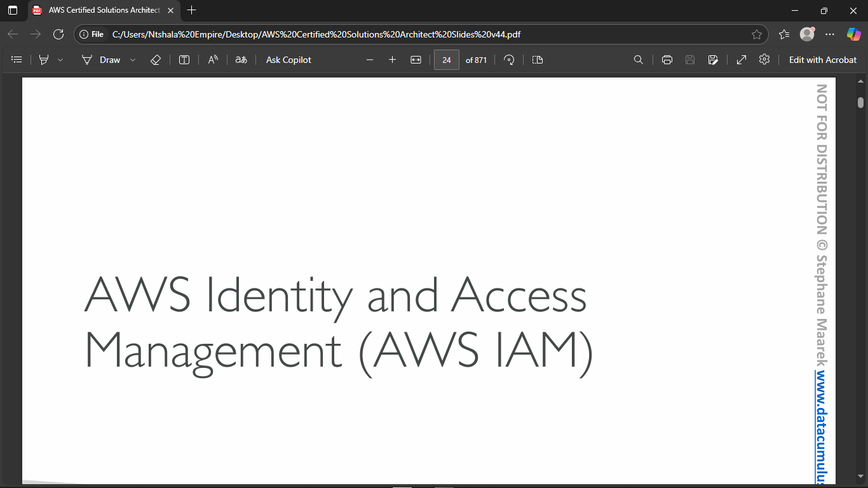868x488 pixels.
Task: Open the browser profile avatar
Action: (x=807, y=34)
